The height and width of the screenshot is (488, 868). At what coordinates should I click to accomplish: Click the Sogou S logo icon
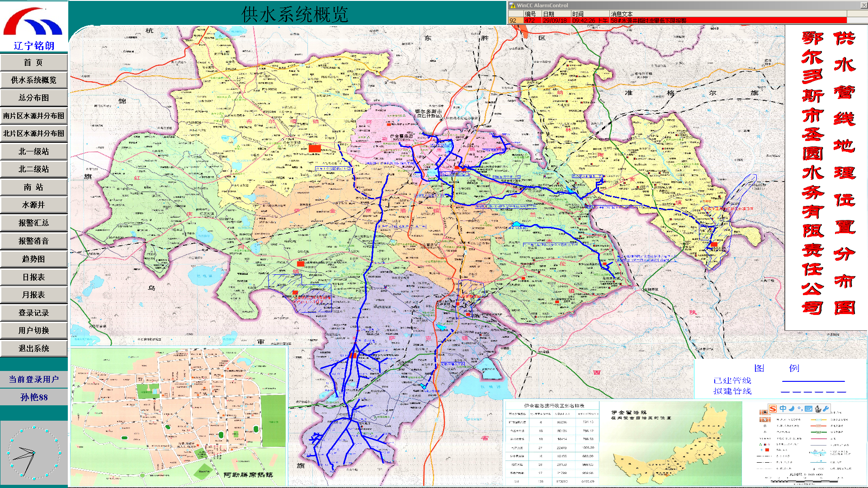773,408
